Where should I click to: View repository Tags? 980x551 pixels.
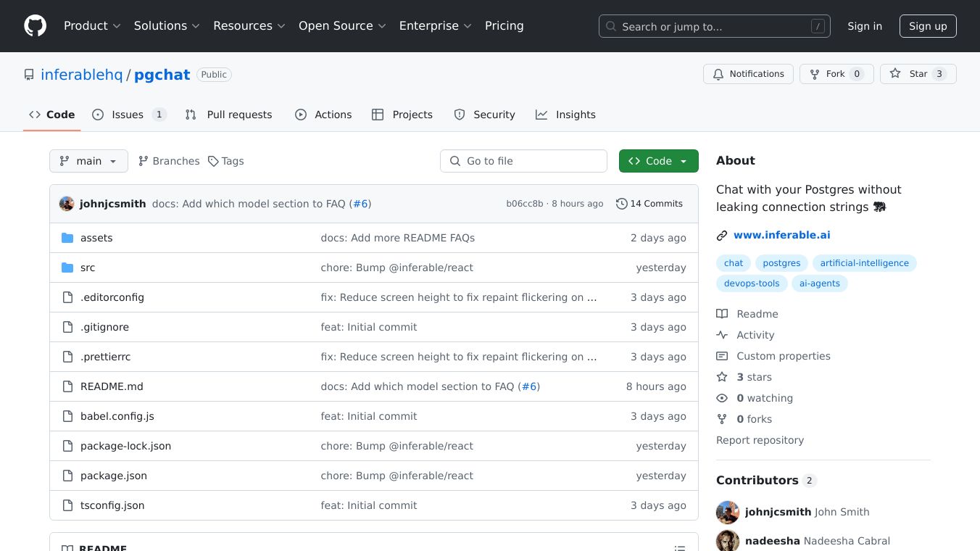click(x=225, y=161)
